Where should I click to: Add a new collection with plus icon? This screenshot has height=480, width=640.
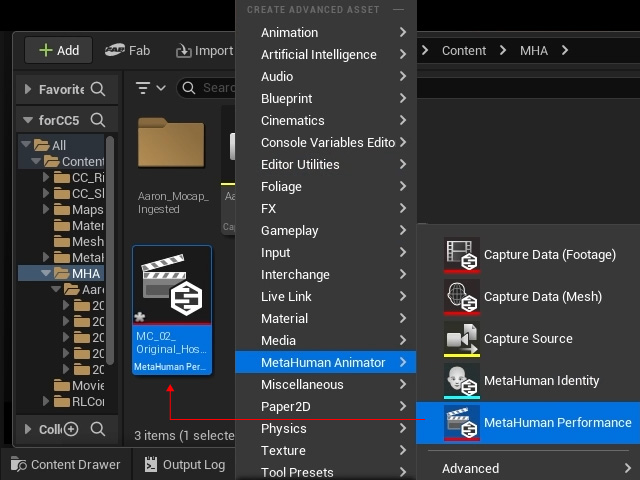coord(71,429)
